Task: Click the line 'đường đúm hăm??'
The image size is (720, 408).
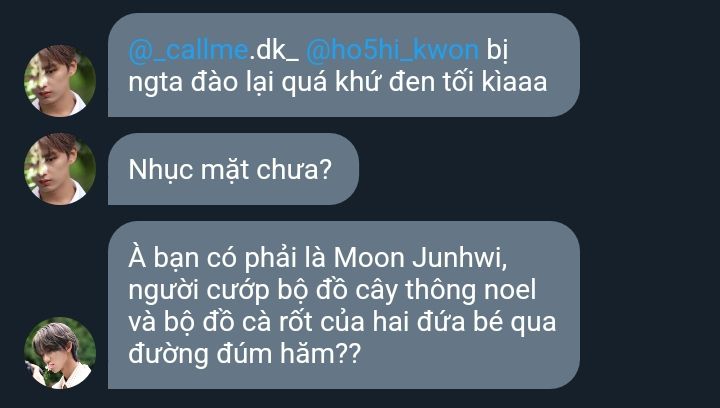Action: click(245, 354)
